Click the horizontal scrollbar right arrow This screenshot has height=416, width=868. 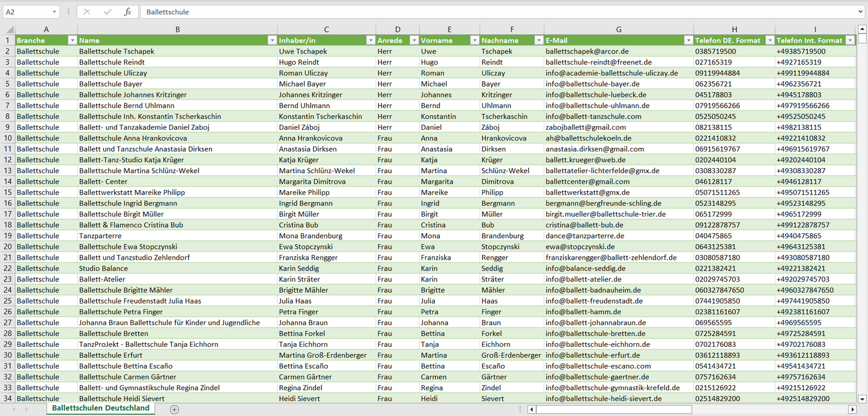852,409
